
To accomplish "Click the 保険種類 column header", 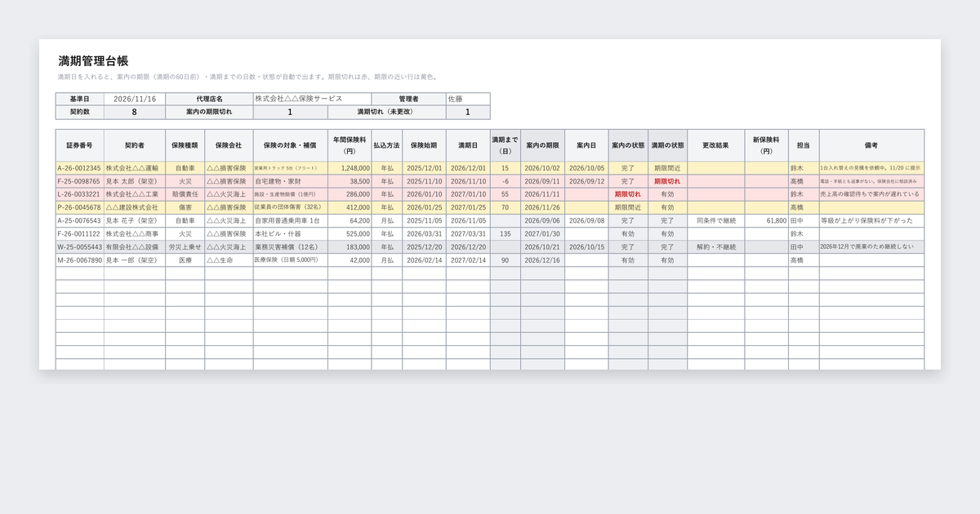I will 185,145.
